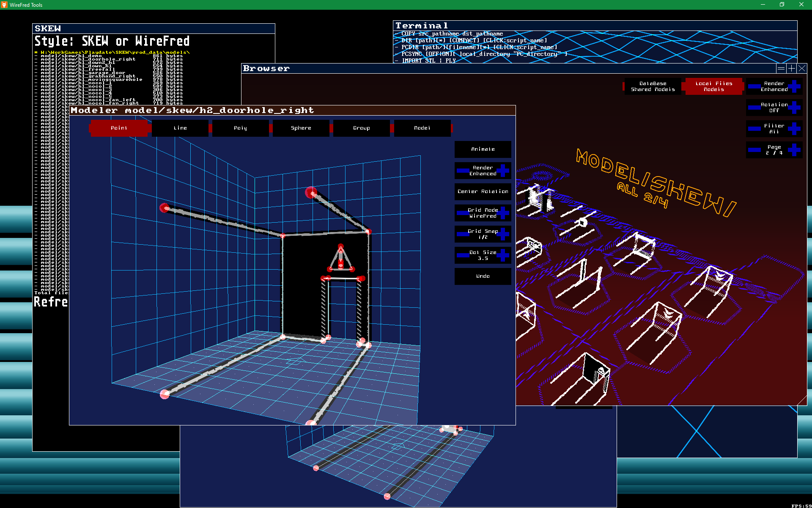Click 'model/skew/h1_movingsquarehole' file row
The width and height of the screenshot is (812, 508).
(x=109, y=80)
